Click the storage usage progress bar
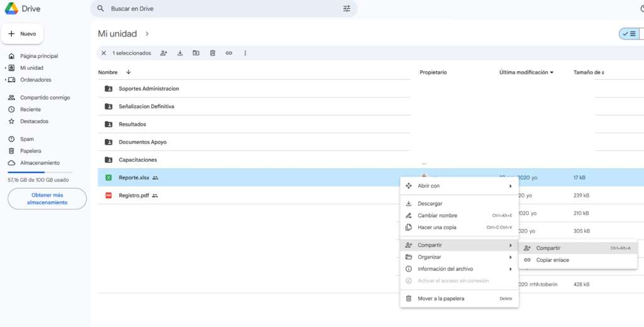The width and height of the screenshot is (644, 327). tap(40, 172)
